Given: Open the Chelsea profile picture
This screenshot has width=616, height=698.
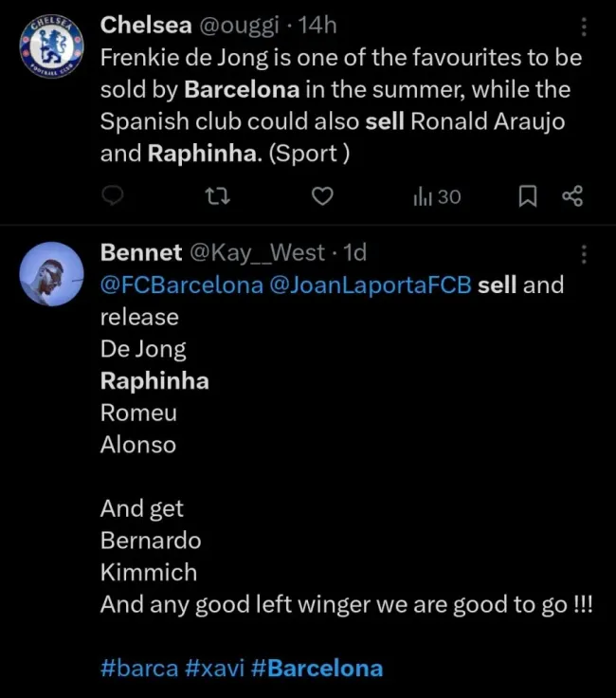Looking at the screenshot, I should (x=51, y=47).
